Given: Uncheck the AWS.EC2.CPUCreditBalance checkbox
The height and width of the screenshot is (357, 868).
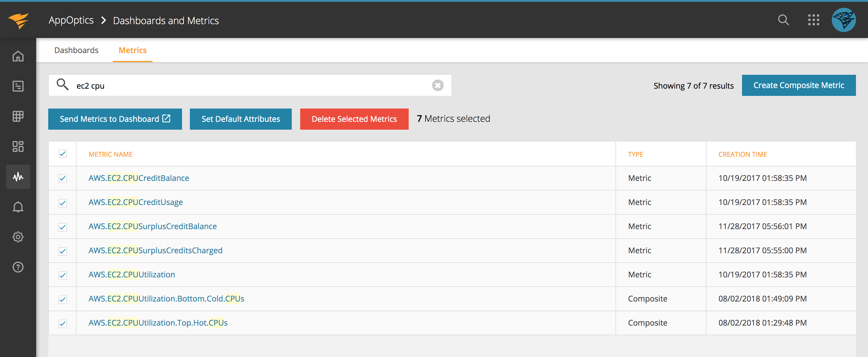Looking at the screenshot, I should point(63,178).
